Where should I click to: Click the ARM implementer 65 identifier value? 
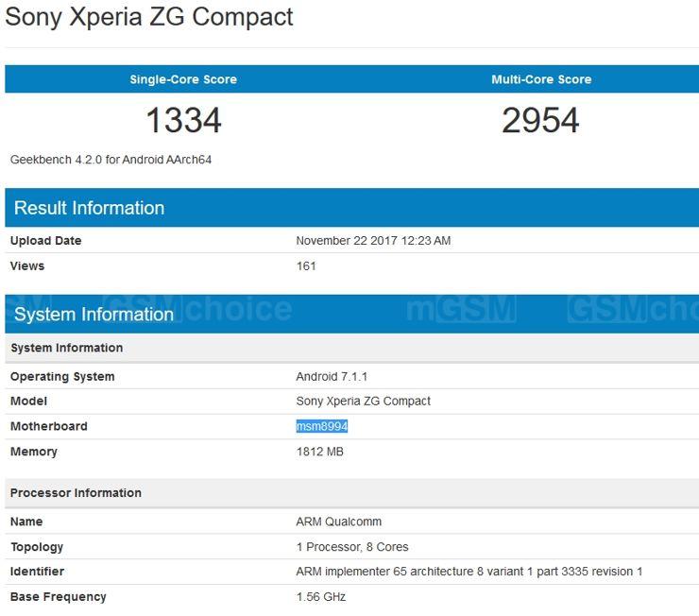tap(469, 572)
